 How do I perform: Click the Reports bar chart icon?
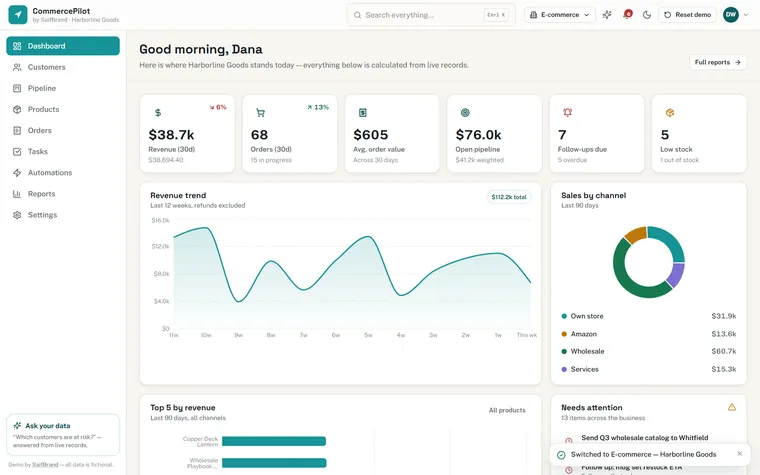17,194
